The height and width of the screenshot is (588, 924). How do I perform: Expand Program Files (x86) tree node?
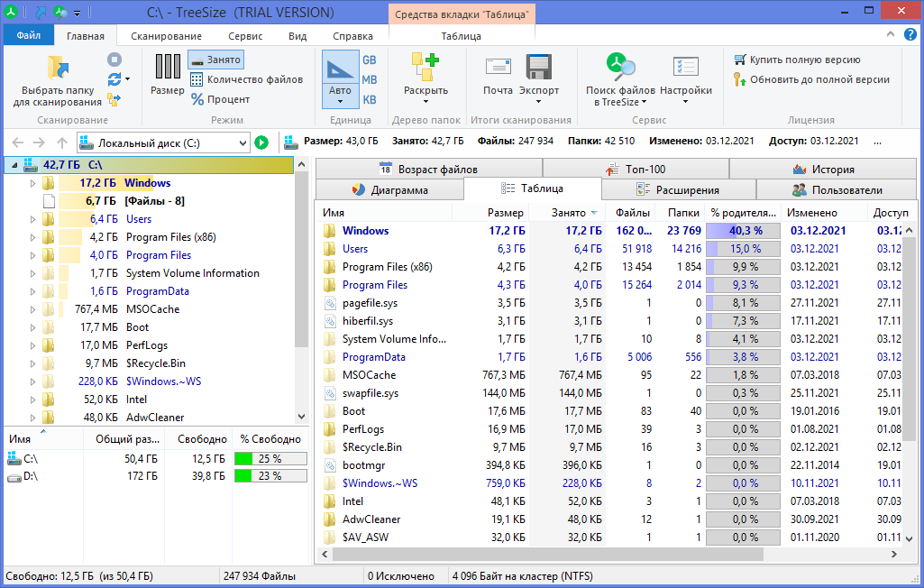(x=33, y=238)
